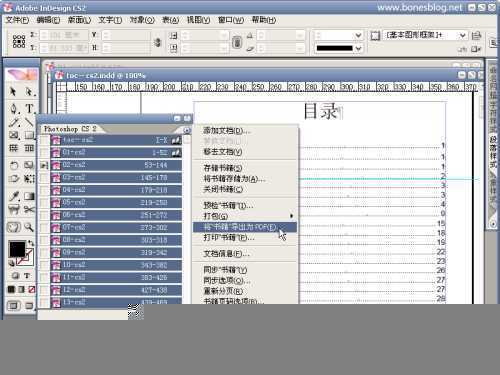The height and width of the screenshot is (375, 500).
Task: Open the Book panel flyout menu button
Action: point(187,130)
